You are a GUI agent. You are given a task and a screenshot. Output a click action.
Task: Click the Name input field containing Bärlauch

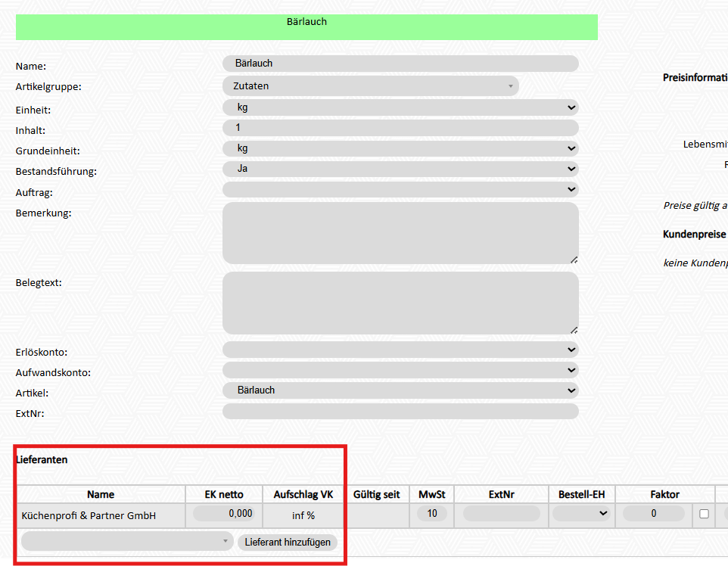(x=400, y=64)
